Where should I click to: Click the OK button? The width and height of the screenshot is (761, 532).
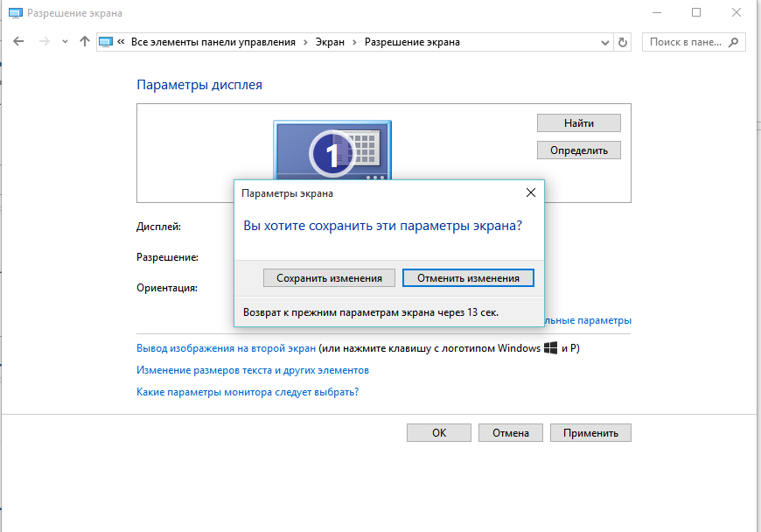tap(439, 433)
